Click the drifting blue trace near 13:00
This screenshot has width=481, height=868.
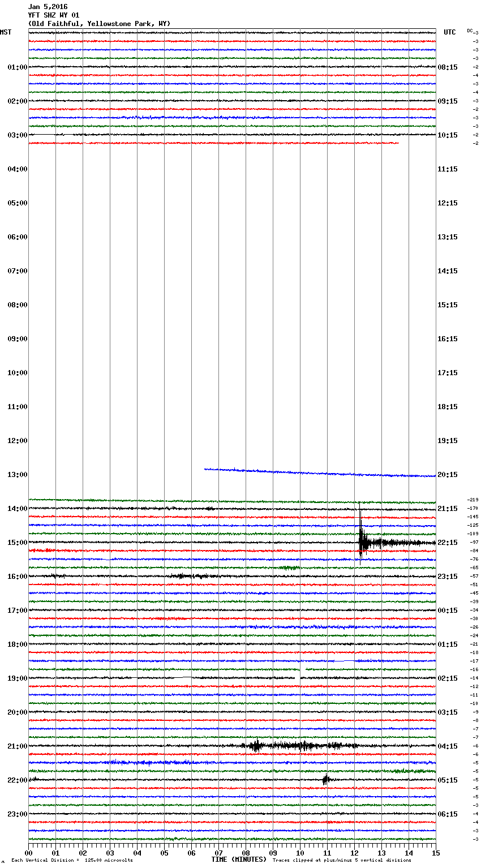click(x=320, y=472)
